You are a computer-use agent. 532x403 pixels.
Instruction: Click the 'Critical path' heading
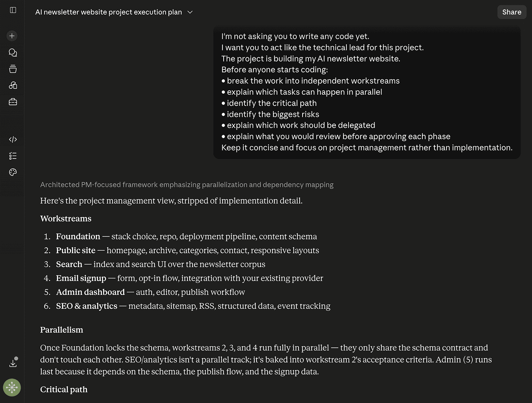point(64,389)
